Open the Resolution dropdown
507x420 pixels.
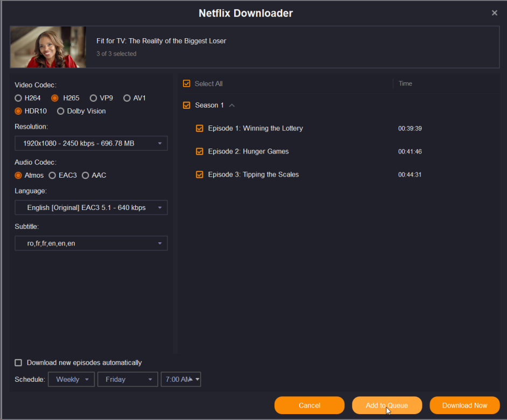91,143
